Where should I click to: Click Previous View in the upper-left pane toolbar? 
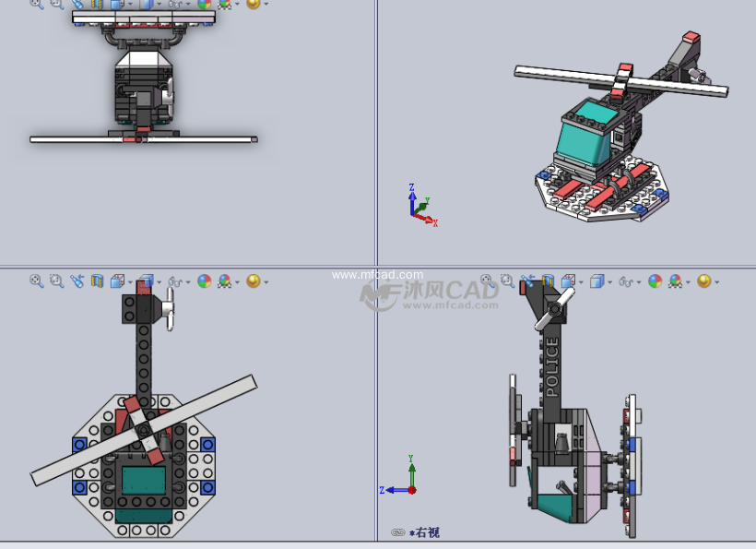(77, 4)
